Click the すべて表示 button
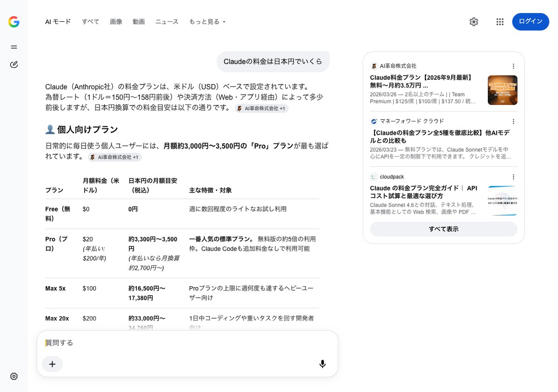Screen dimensions: 558x392 click(444, 229)
